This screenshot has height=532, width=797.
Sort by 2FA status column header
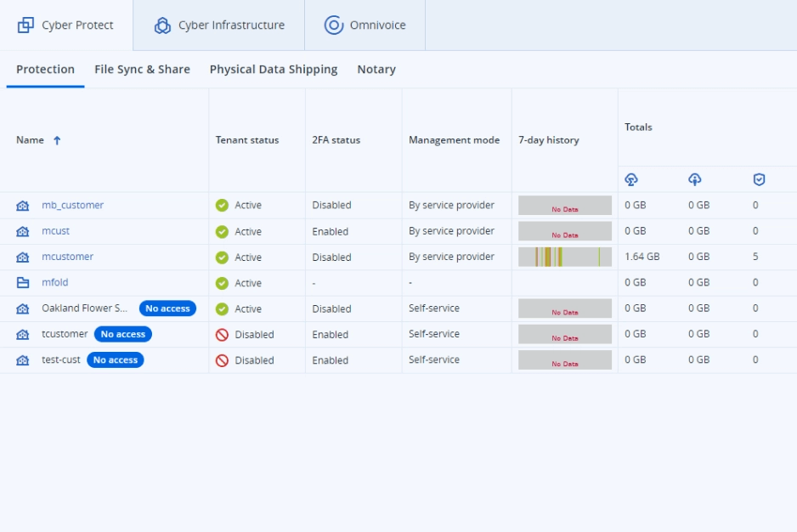(x=336, y=140)
